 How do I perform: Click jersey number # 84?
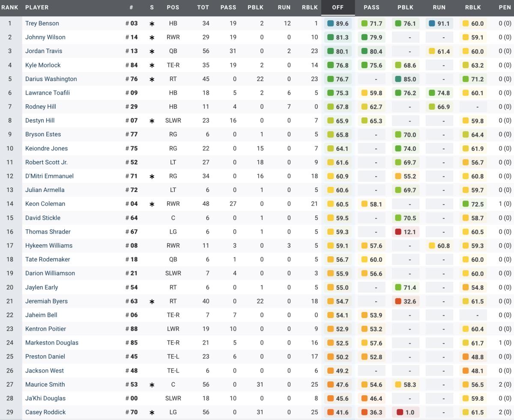pos(131,65)
